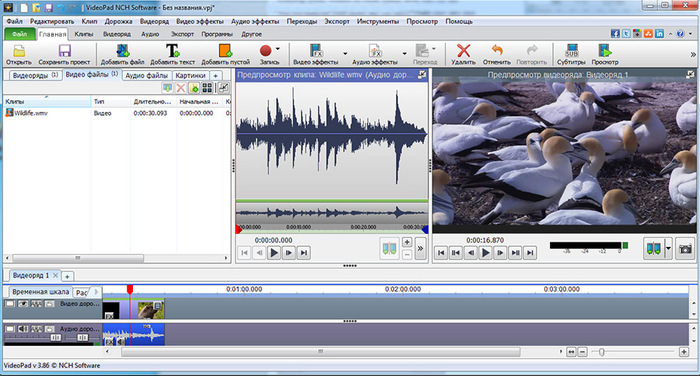Image resolution: width=700 pixels, height=376 pixels.
Task: Click split clip icon in sequence preview
Action: [x=654, y=248]
